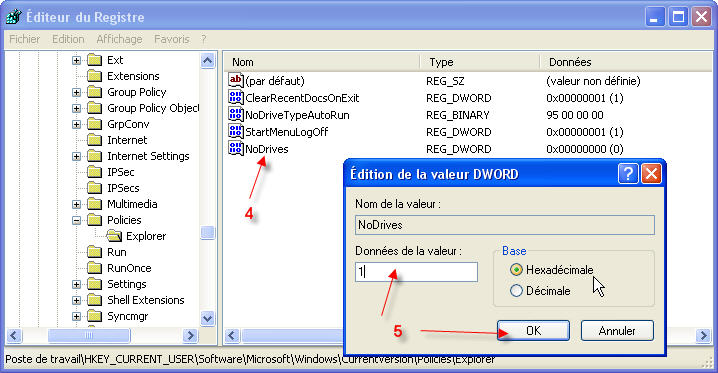Select the RunOnce folder icon
Screen dimensions: 718x373
[x=94, y=268]
